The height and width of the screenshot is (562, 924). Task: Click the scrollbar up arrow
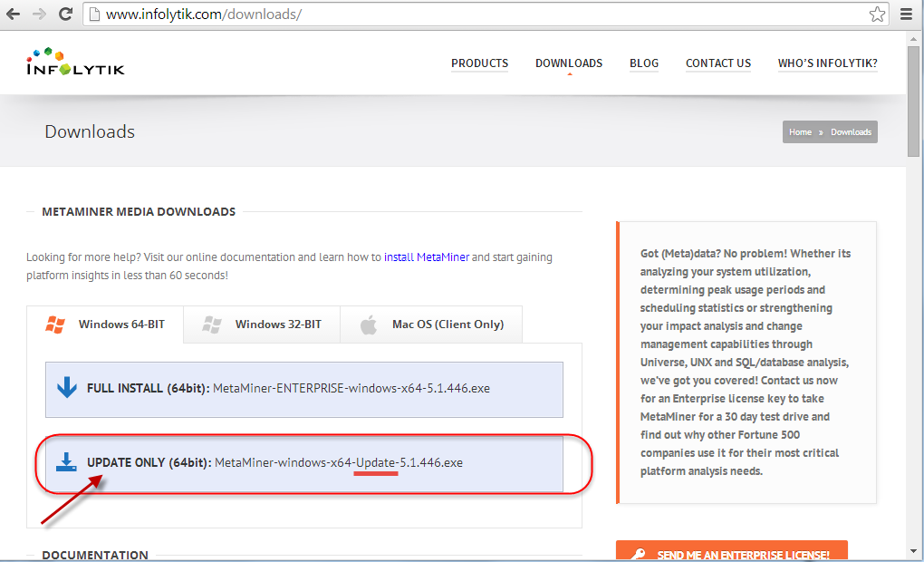(x=913, y=39)
